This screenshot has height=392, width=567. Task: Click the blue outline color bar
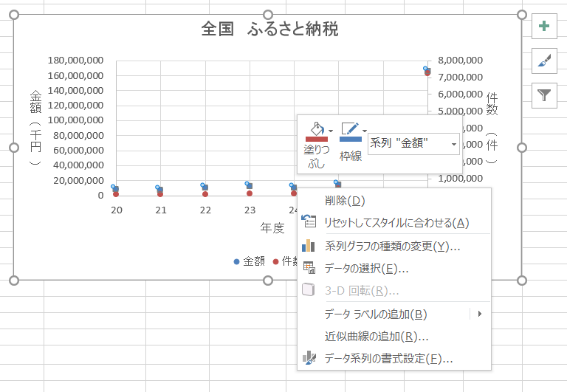(x=351, y=140)
